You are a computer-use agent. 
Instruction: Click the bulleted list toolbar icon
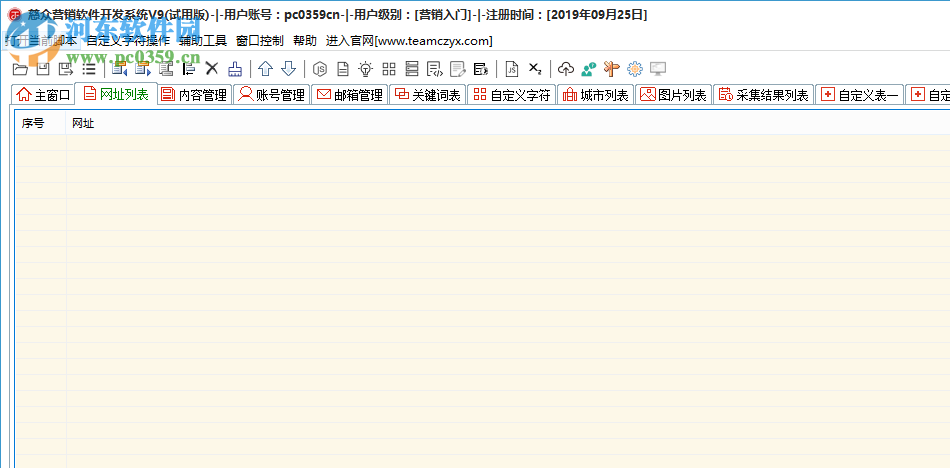(x=88, y=69)
